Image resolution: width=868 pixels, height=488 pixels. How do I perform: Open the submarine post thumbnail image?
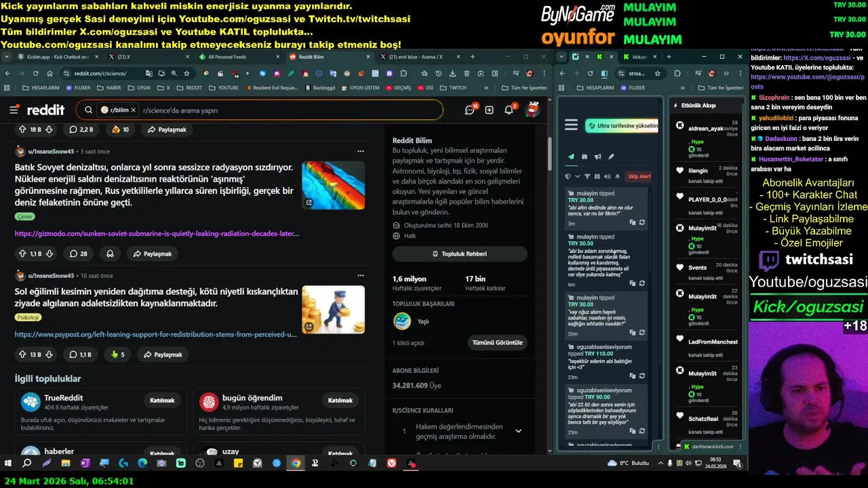coord(333,185)
